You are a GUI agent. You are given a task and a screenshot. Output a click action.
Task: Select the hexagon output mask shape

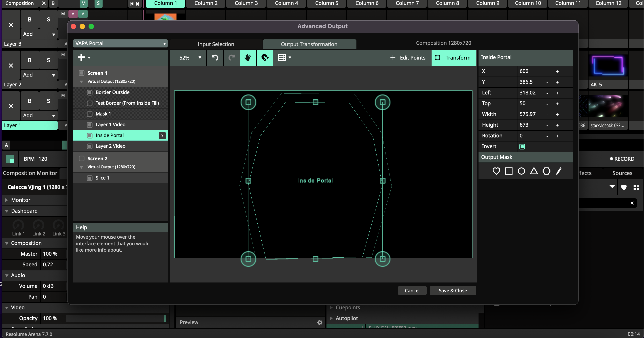tap(546, 171)
